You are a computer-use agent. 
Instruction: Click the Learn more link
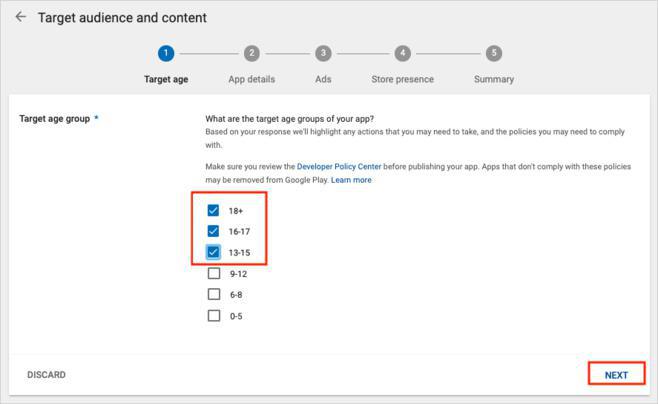click(x=351, y=180)
